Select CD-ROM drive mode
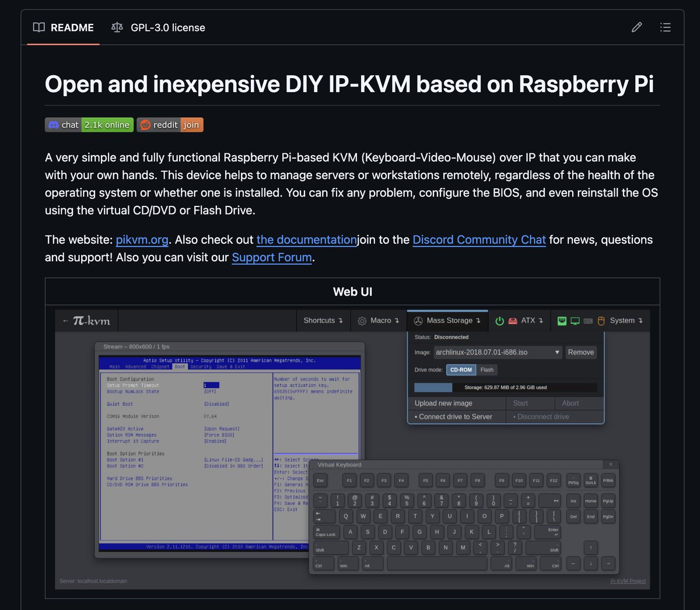700x610 pixels. [x=461, y=370]
